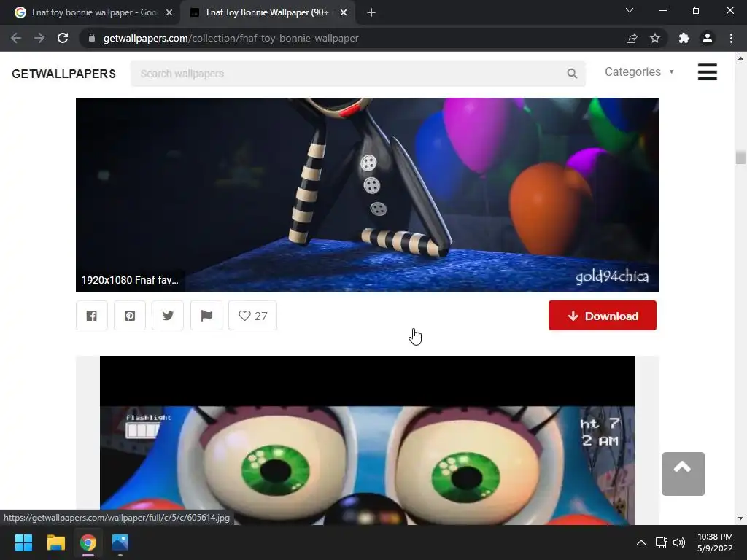The image size is (747, 560).
Task: Go back to previous page
Action: [16, 38]
